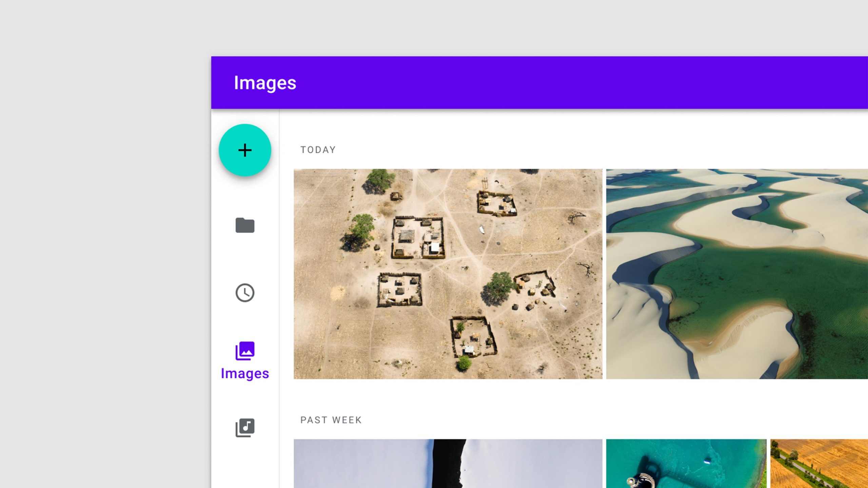Viewport: 868px width, 488px height.
Task: Open the golden wheat field photo
Action: tap(819, 464)
